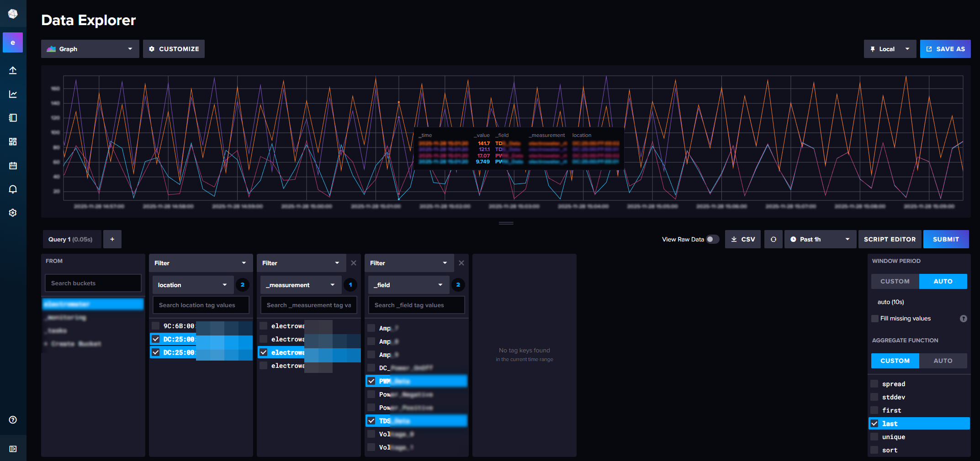This screenshot has height=461, width=980.
Task: Click the Help question mark icon
Action: [13, 420]
